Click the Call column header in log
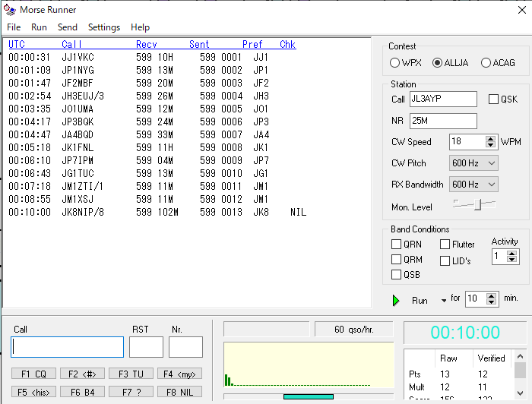The height and width of the screenshot is (404, 532). point(71,44)
